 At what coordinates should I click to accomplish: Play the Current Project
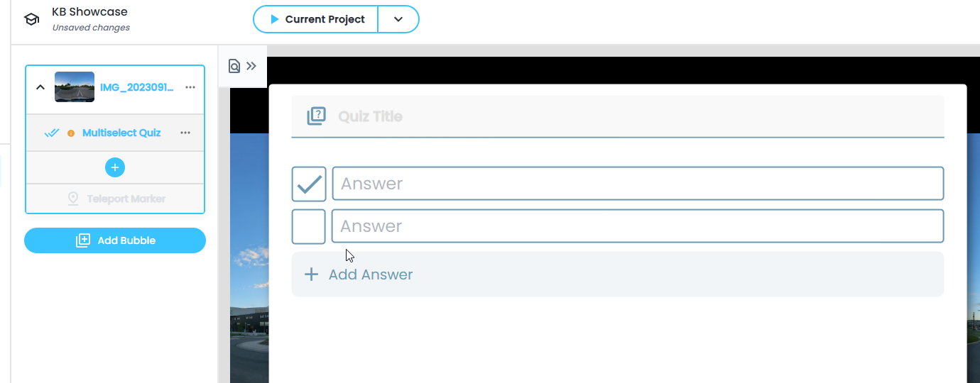tap(316, 19)
